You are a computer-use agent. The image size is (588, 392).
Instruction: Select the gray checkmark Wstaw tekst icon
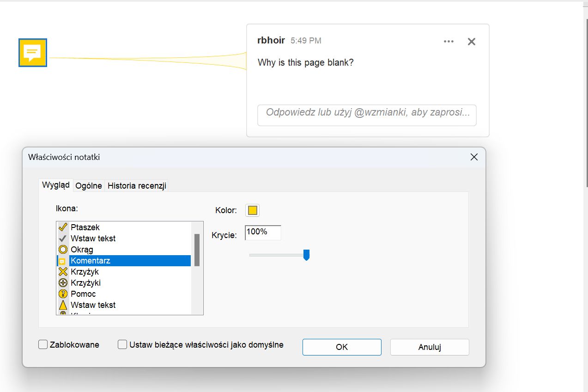(93, 239)
